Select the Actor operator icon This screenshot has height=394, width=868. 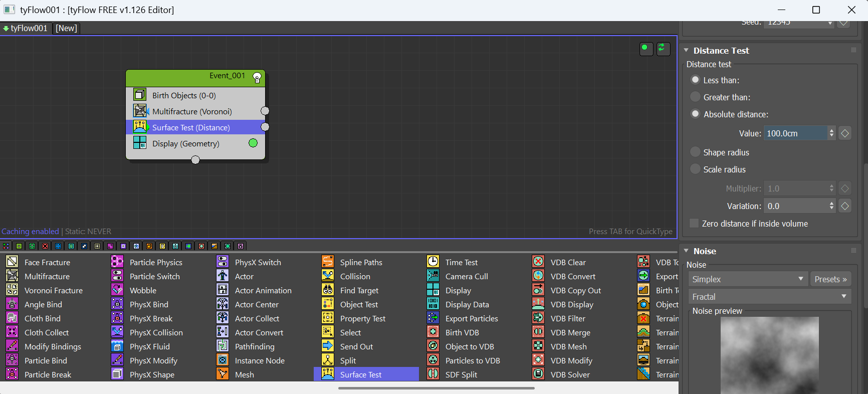[223, 276]
